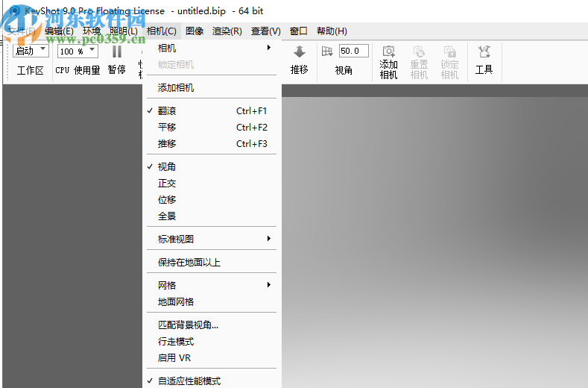Select 推移 Ctrl+F3 menu option
This screenshot has width=588, height=388.
click(212, 144)
